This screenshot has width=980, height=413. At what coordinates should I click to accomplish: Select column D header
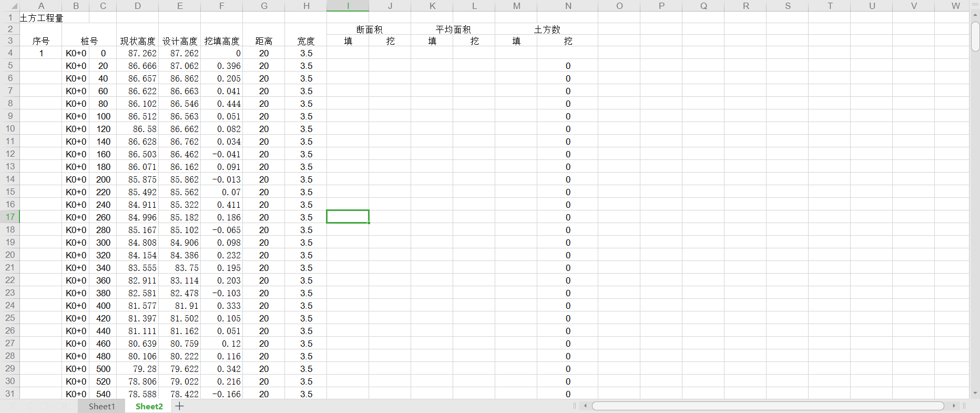[138, 6]
